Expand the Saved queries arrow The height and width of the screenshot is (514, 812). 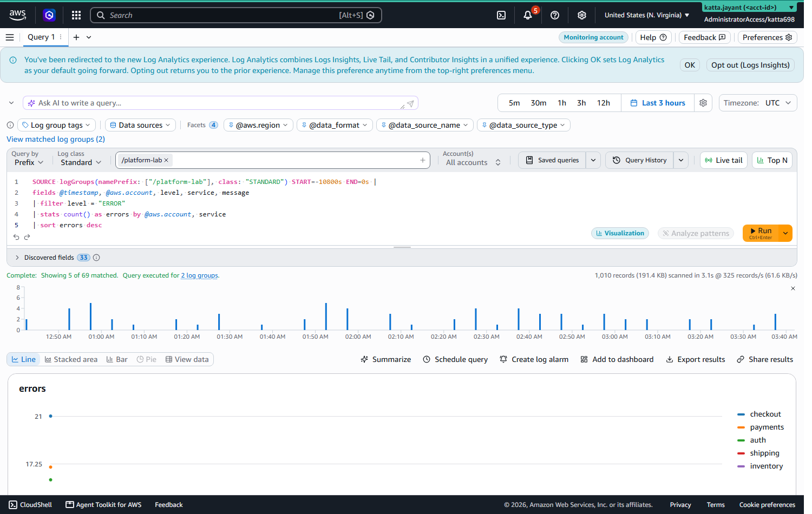[x=593, y=160]
